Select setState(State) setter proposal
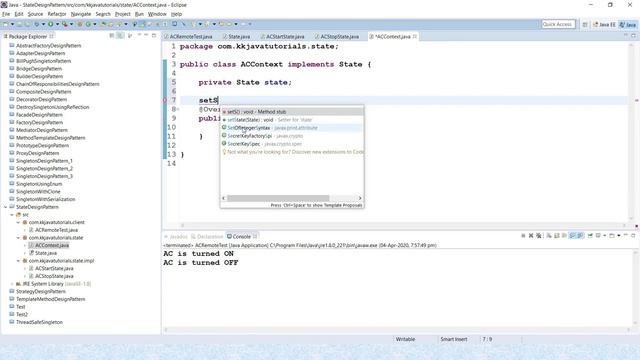The image size is (640, 360). (292, 120)
